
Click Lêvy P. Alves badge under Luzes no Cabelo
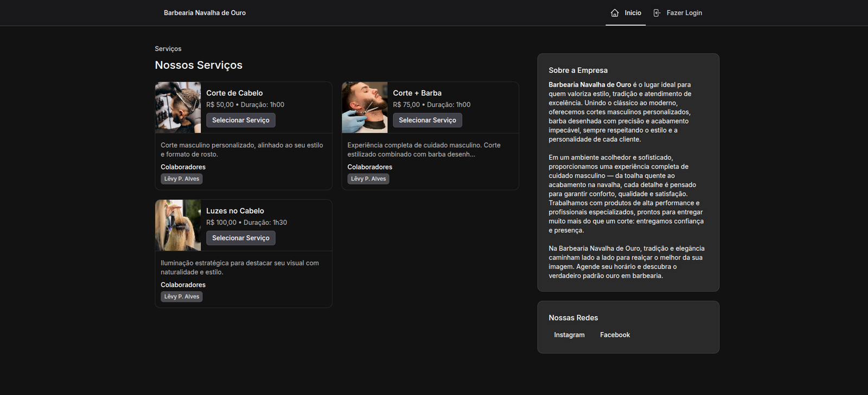click(182, 297)
